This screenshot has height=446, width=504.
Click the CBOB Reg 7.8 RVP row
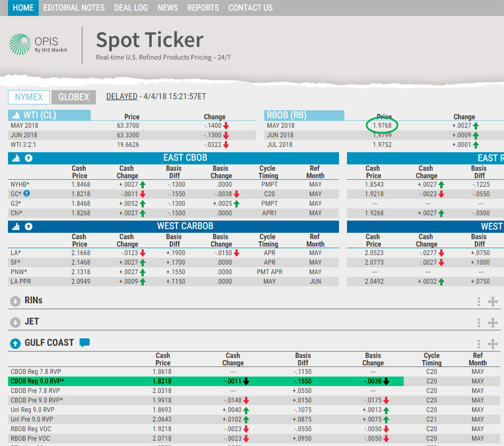254,371
